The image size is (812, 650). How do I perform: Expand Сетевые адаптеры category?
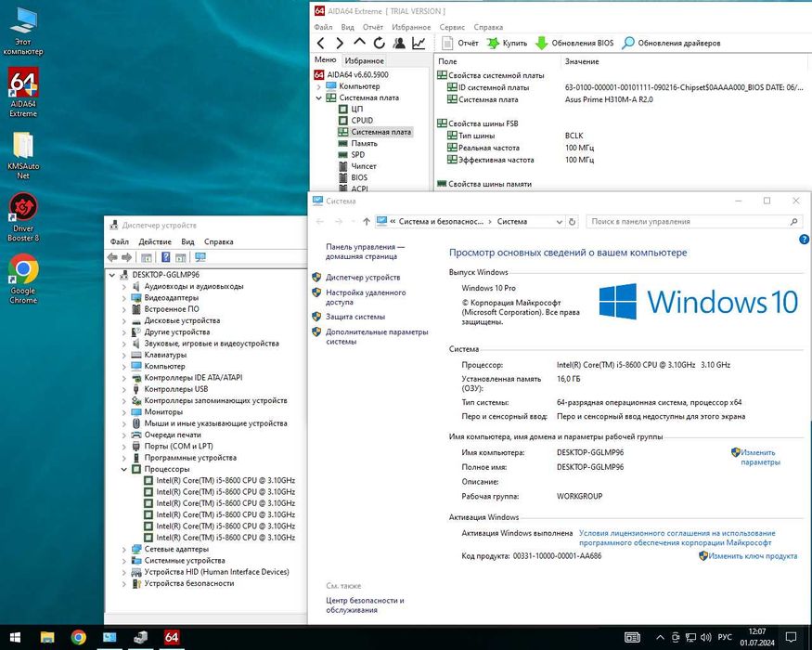click(x=123, y=549)
